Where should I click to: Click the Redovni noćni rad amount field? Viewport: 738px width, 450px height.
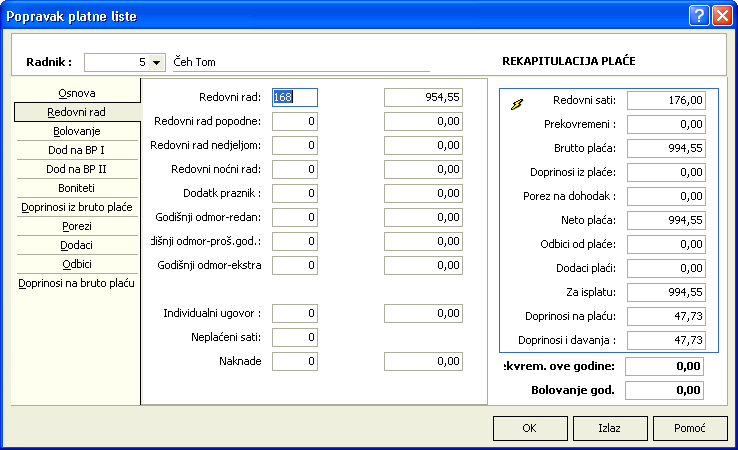coord(424,169)
